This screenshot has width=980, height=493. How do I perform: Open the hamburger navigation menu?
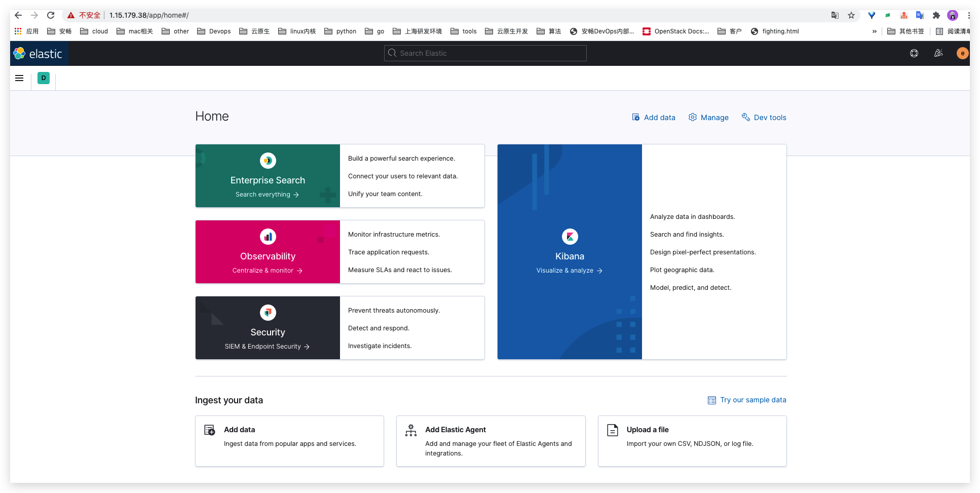tap(19, 78)
